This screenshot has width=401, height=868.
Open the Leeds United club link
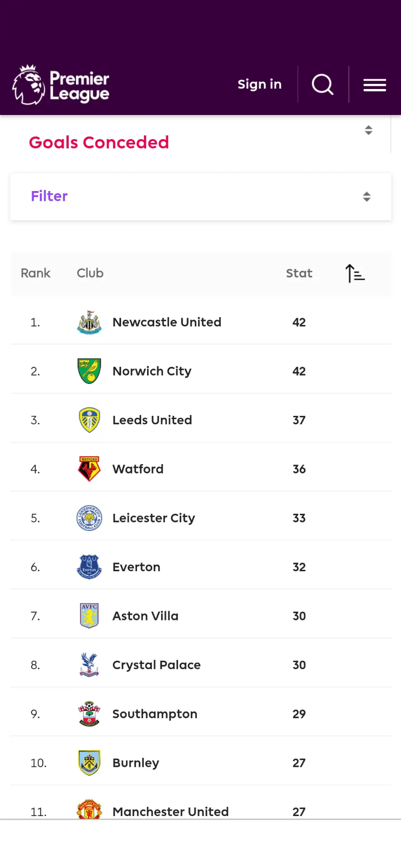tap(152, 420)
